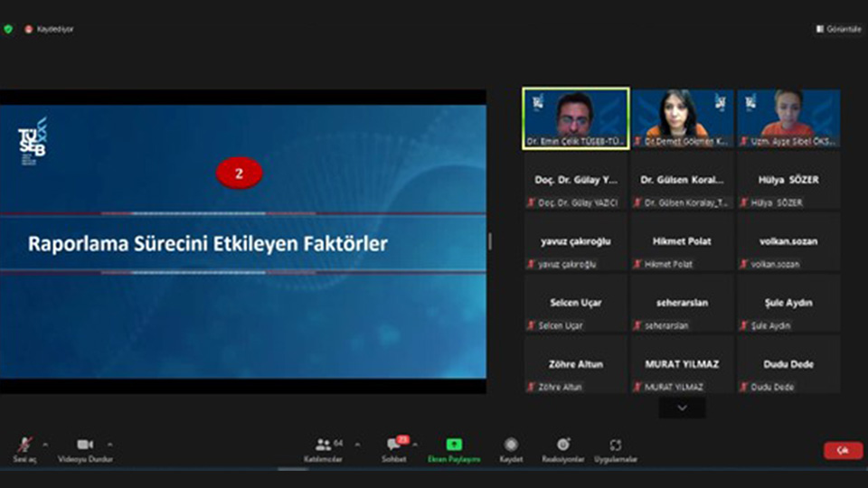Open Uygulamalar apps icon
868x488 pixels.
click(x=616, y=446)
